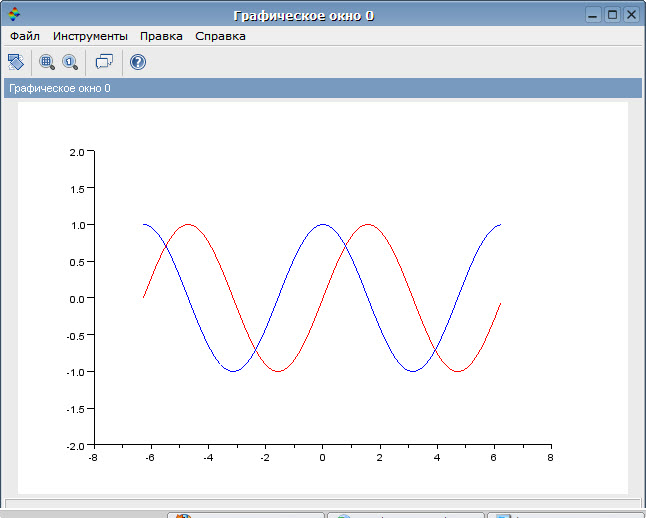
Task: Click the Scilab logo in title bar
Action: (14, 14)
